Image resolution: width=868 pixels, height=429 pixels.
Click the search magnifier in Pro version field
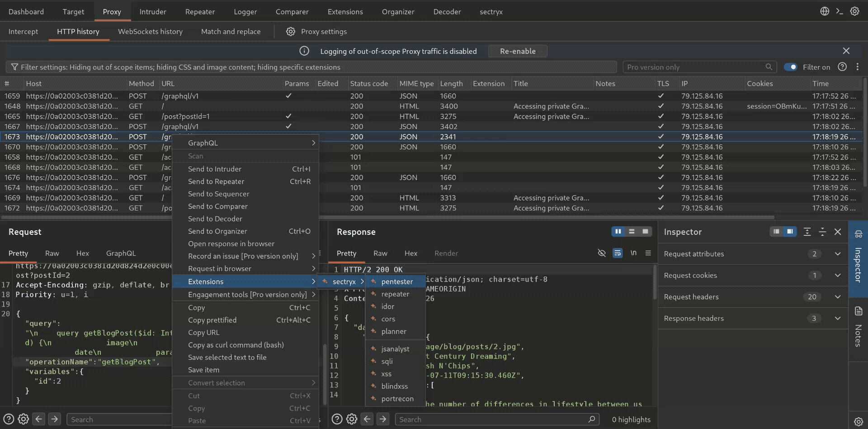pos(769,67)
